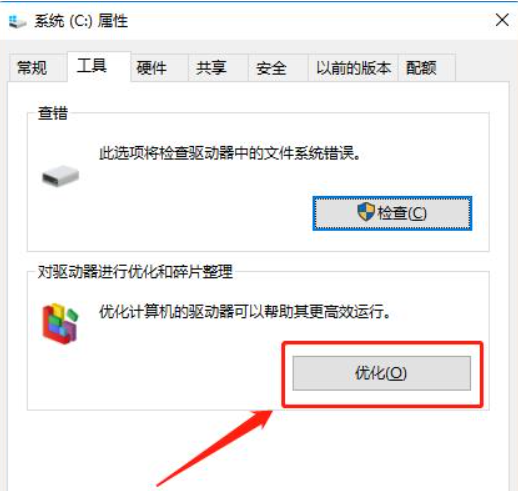
Task: Click the gray disk drive icon under 查错
Action: pos(60,176)
